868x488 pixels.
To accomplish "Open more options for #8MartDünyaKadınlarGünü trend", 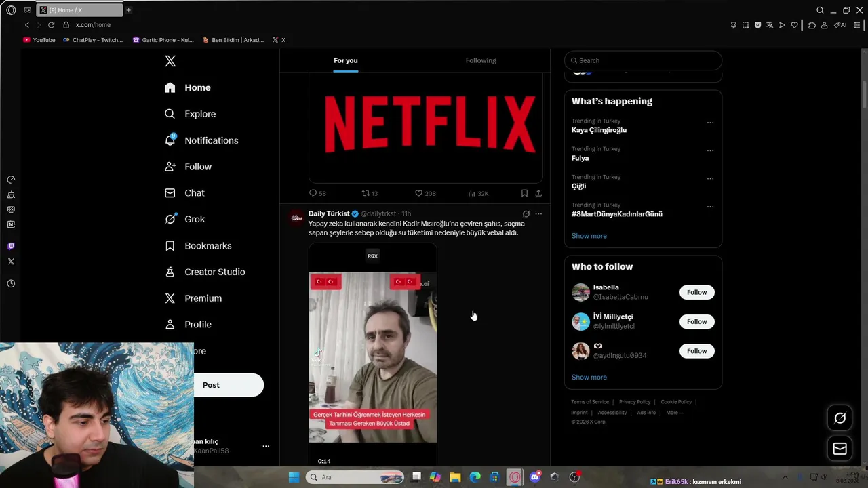I will (710, 207).
